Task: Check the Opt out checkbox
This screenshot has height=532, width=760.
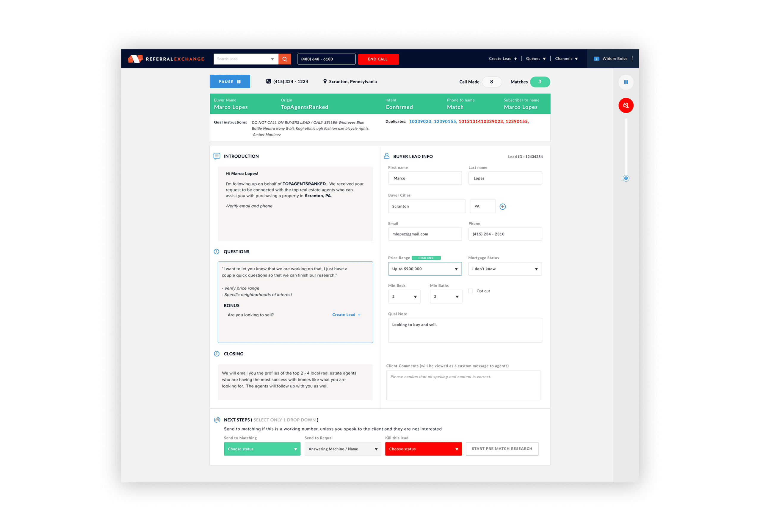Action: (x=470, y=291)
